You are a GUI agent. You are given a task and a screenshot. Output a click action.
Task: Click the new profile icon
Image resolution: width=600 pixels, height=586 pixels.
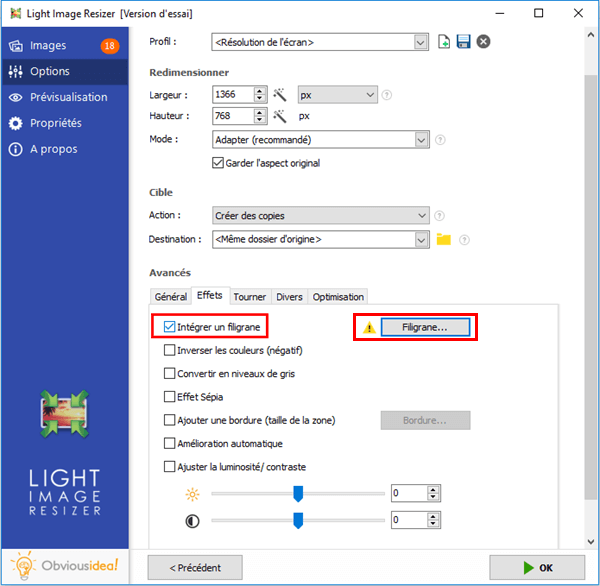pyautogui.click(x=443, y=41)
